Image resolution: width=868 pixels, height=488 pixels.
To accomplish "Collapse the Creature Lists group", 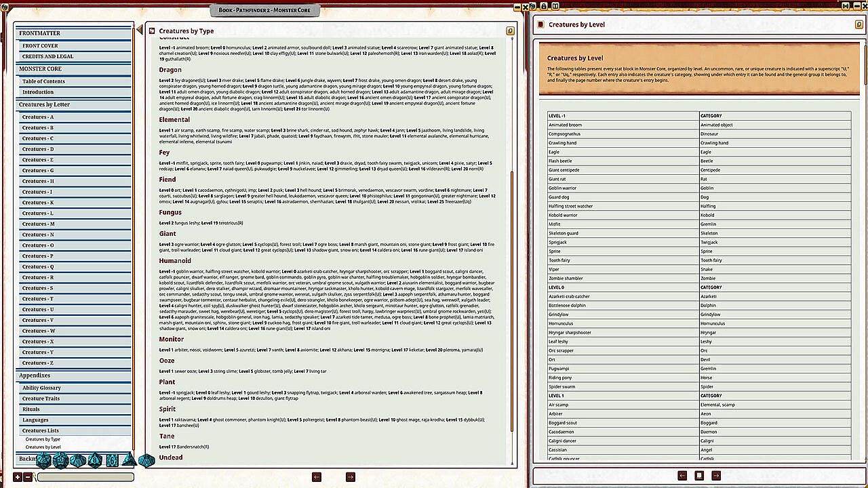I will pyautogui.click(x=75, y=431).
